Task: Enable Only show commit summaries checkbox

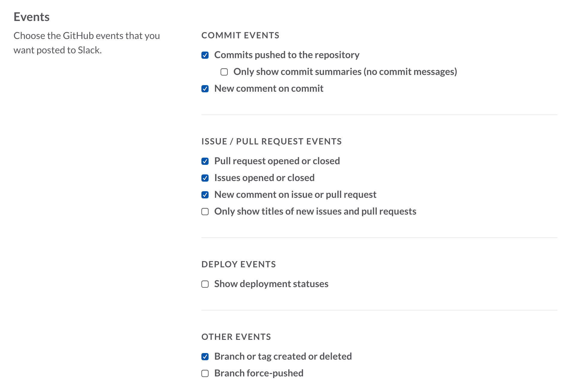Action: pyautogui.click(x=224, y=72)
